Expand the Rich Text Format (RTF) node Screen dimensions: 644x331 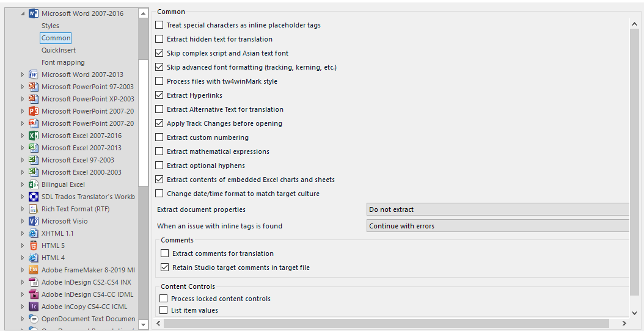point(23,209)
